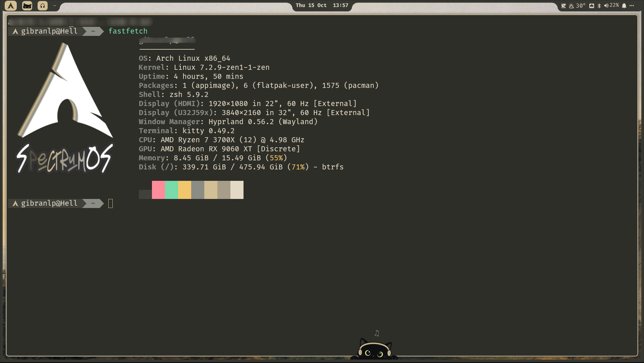
Task: Click the tilde window title in the bar
Action: point(54,6)
